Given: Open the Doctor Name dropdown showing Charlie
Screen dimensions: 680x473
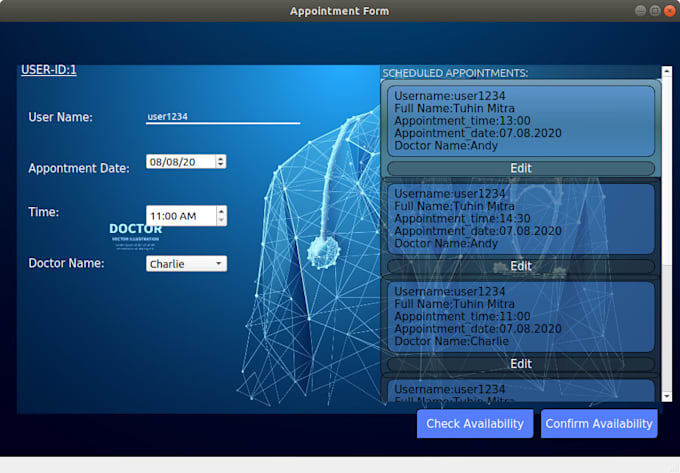Looking at the screenshot, I should coord(186,264).
